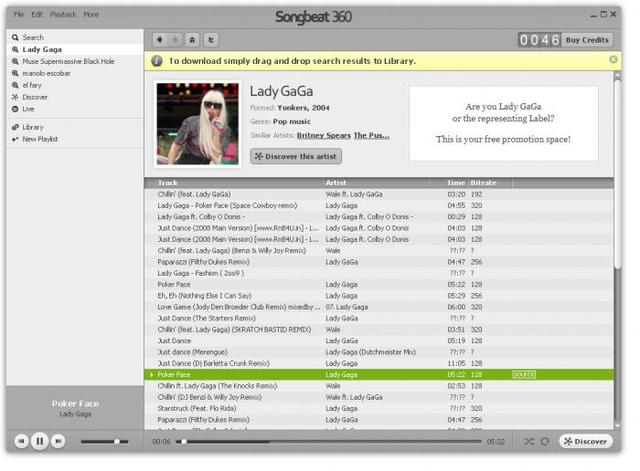Viewport: 640px width, 471px height.
Task: Open Discover in the sidebar
Action: [x=75, y=97]
